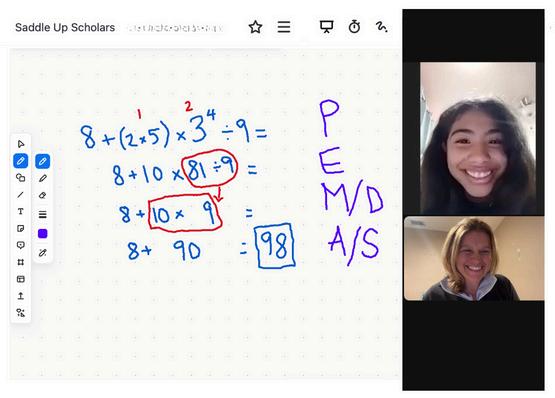Image resolution: width=555 pixels, height=398 pixels.
Task: Start presentation mode from header
Action: click(x=326, y=27)
